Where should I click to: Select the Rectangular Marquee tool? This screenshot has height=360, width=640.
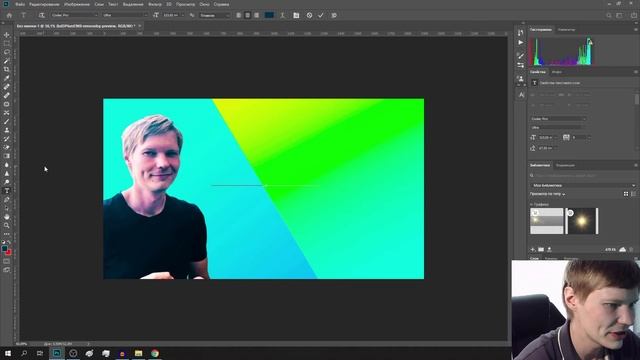tap(7, 43)
